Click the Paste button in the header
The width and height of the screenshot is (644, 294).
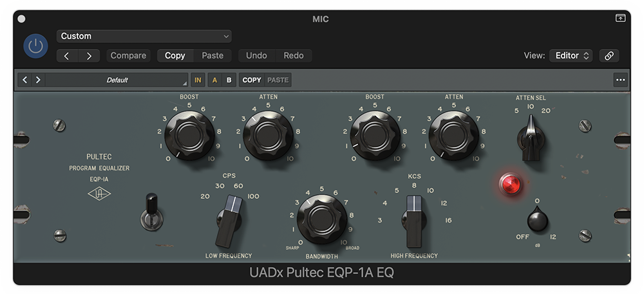pos(213,56)
